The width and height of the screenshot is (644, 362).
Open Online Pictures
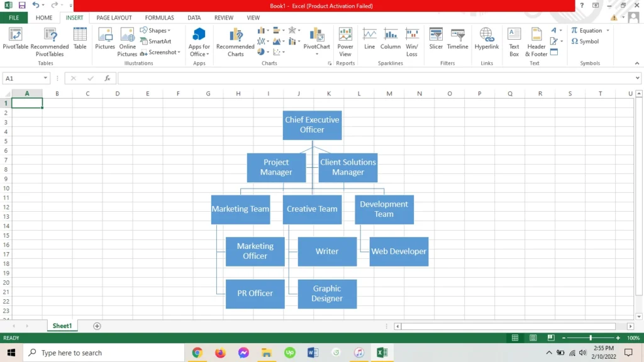[127, 42]
